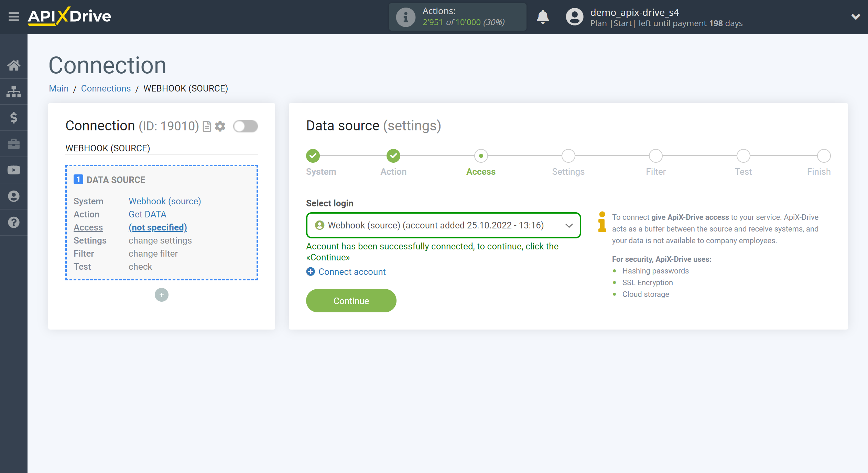Image resolution: width=868 pixels, height=473 pixels.
Task: Select the Finish step
Action: (824, 156)
